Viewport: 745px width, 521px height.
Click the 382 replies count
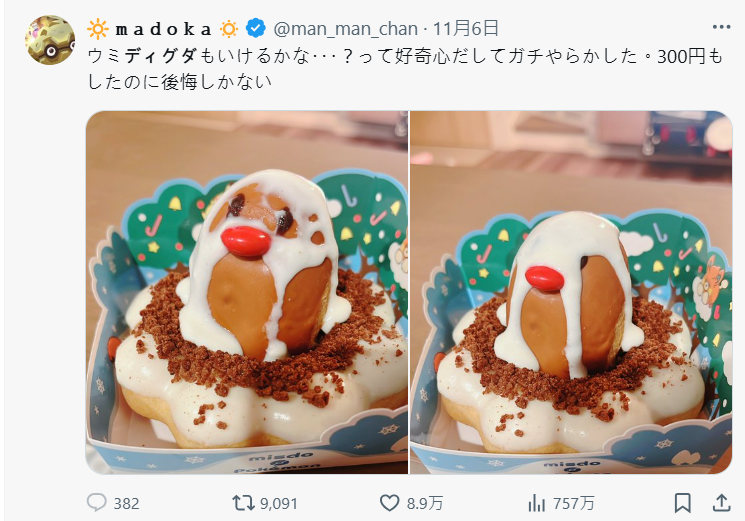pyautogui.click(x=126, y=503)
